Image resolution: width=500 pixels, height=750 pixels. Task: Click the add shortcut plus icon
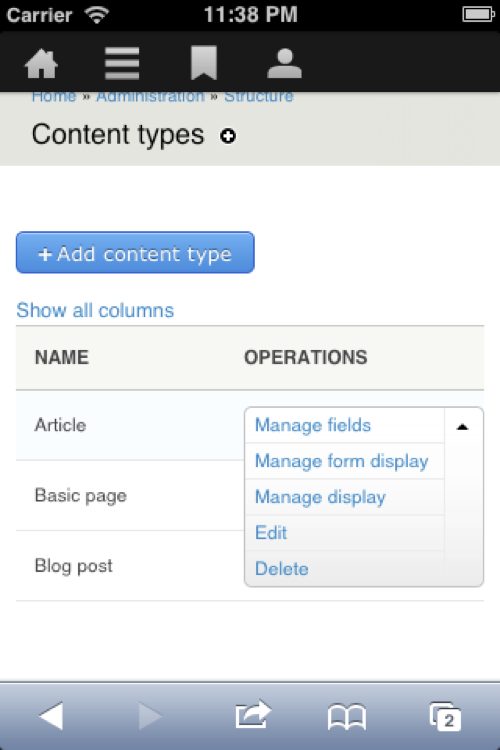(x=228, y=136)
